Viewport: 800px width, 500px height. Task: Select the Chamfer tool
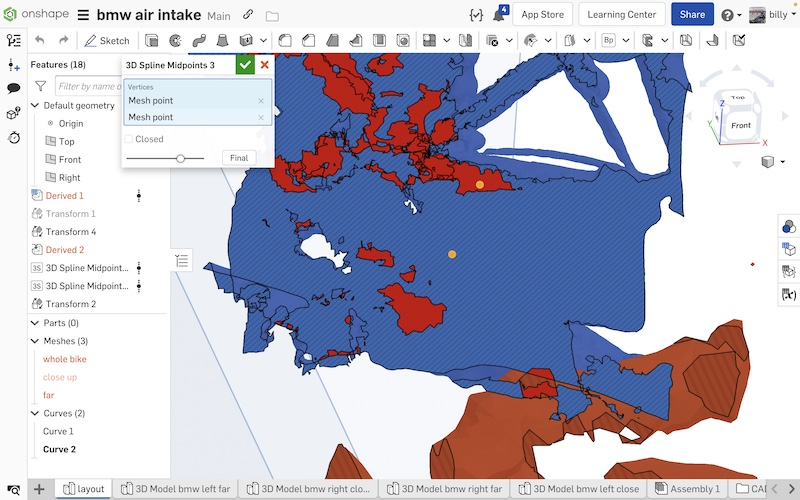tap(308, 40)
